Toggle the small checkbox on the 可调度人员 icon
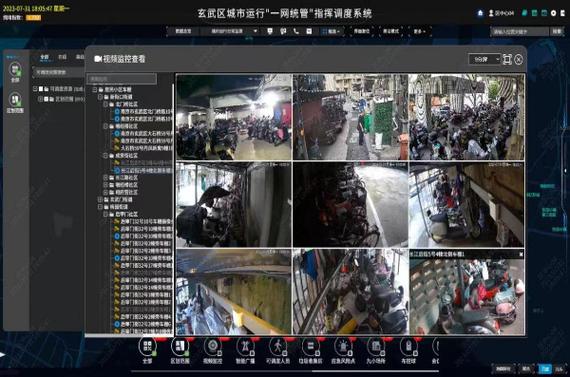Screen dimensions: 570x377 pyautogui.click(x=285, y=353)
